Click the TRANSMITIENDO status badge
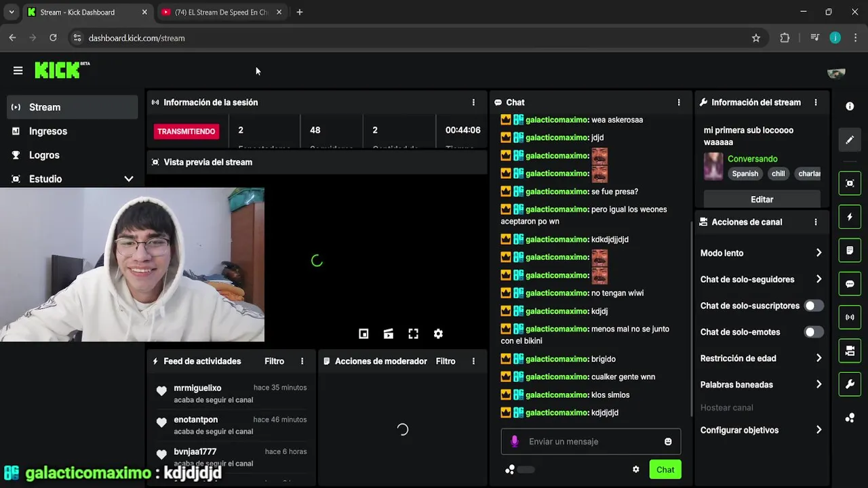This screenshot has height=488, width=868. (186, 131)
